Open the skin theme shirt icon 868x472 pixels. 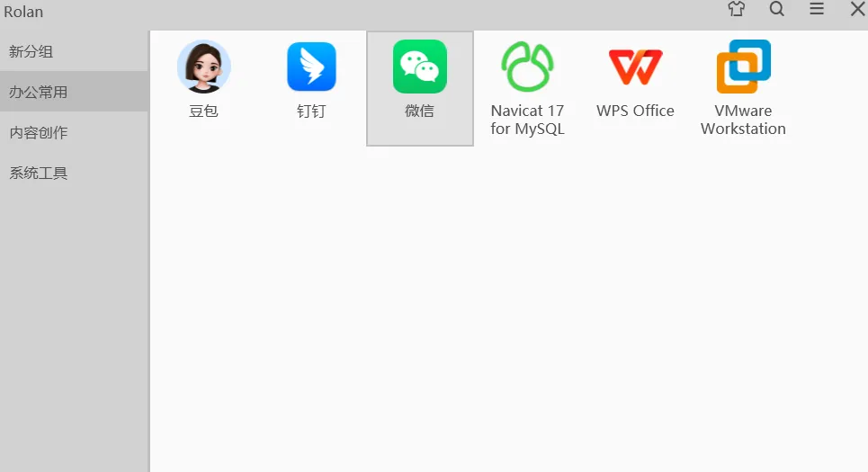[737, 9]
